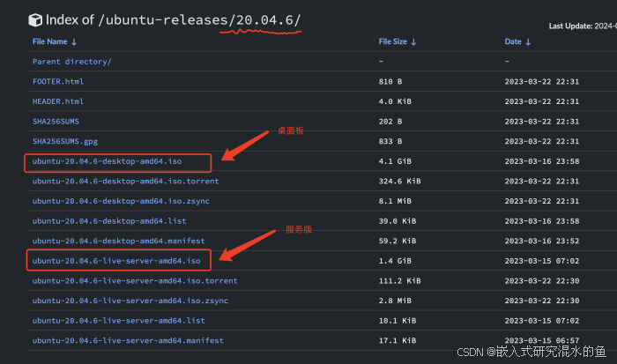This screenshot has width=617, height=364.
Task: Open ubuntu-20.04.6-desktop-amd64.manifest
Action: [118, 241]
